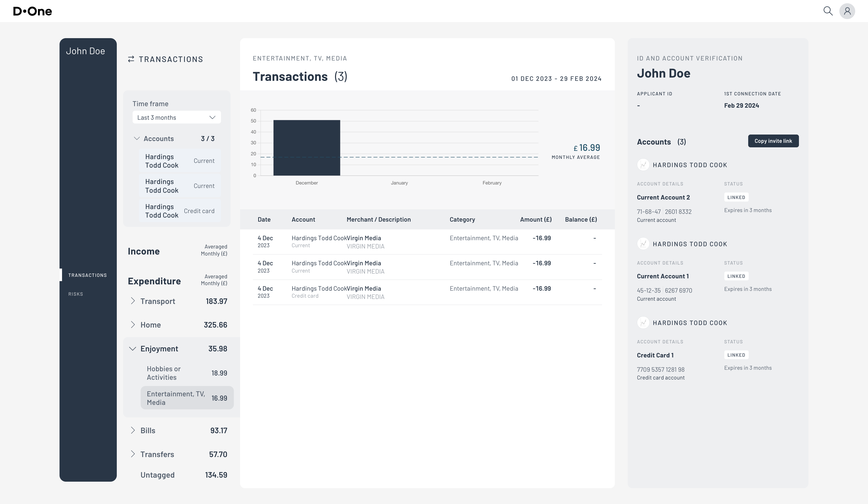Expand the Transfers expenditure category
The height and width of the screenshot is (504, 868).
point(133,454)
